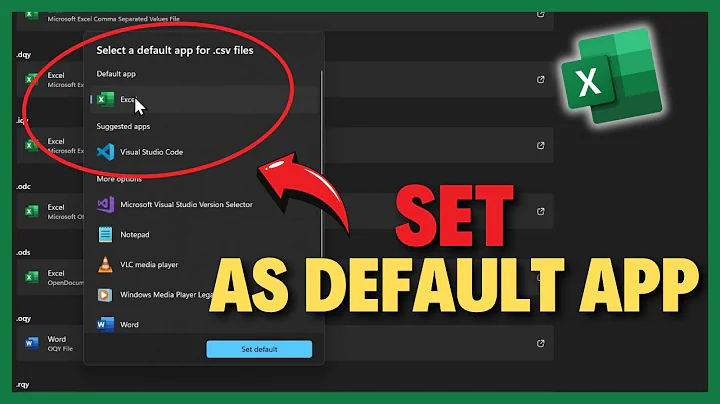The height and width of the screenshot is (404, 720).
Task: Click the 'Notepad' text label
Action: 135,235
